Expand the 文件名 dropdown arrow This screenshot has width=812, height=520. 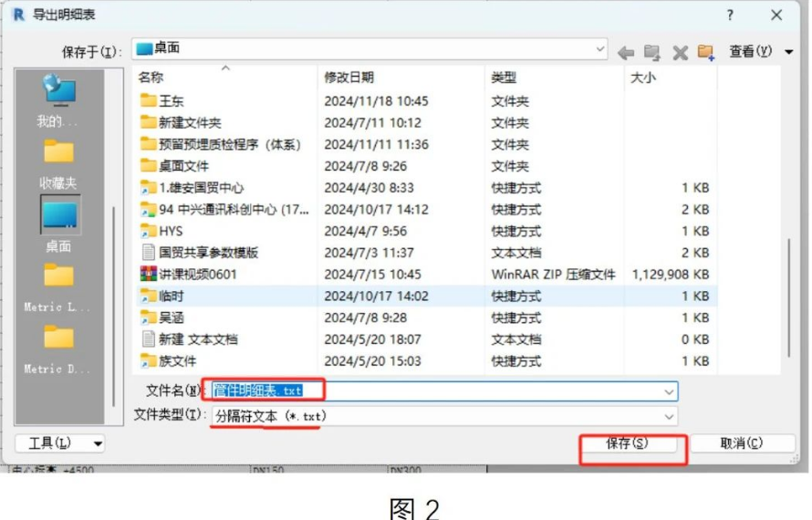tap(669, 392)
